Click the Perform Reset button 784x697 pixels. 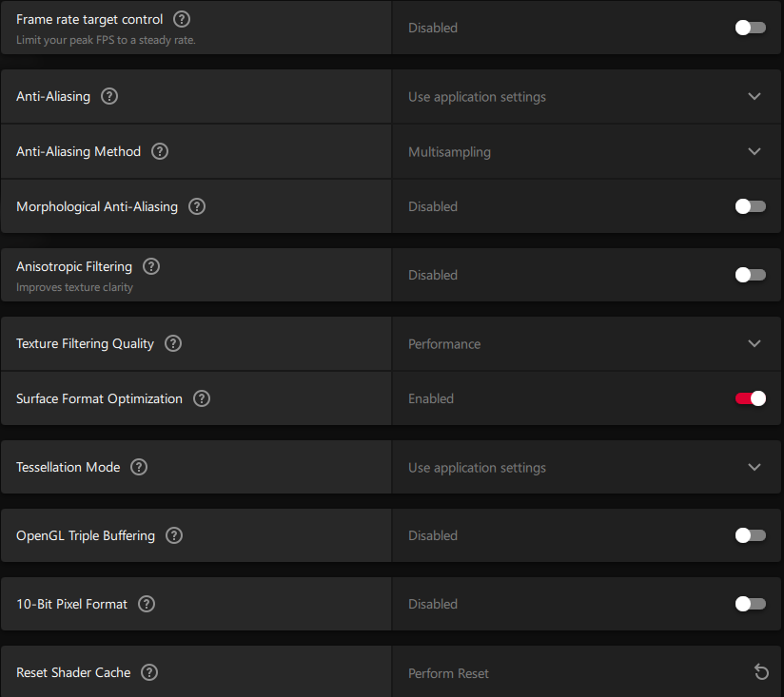tap(448, 673)
